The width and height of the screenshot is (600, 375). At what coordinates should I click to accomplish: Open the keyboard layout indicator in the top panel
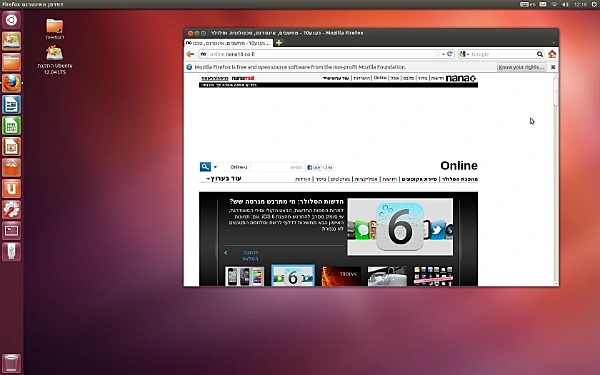pyautogui.click(x=527, y=4)
